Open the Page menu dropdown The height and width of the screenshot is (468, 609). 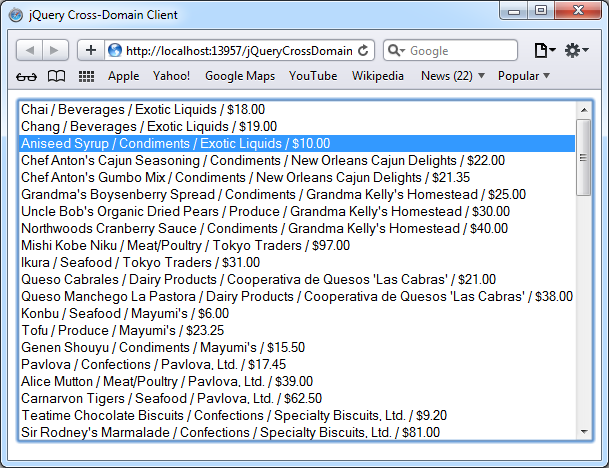(545, 50)
